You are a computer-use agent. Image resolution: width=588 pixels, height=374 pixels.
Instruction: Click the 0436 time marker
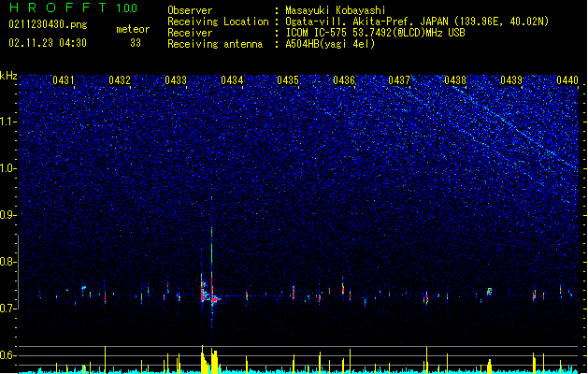tap(344, 80)
